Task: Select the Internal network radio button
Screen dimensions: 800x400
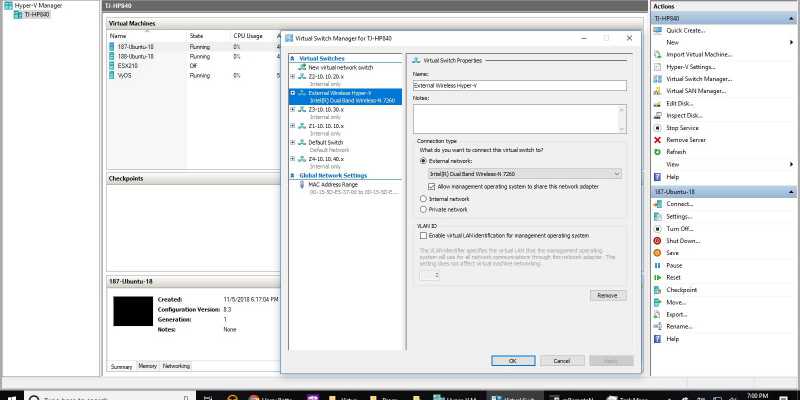Action: tap(423, 199)
